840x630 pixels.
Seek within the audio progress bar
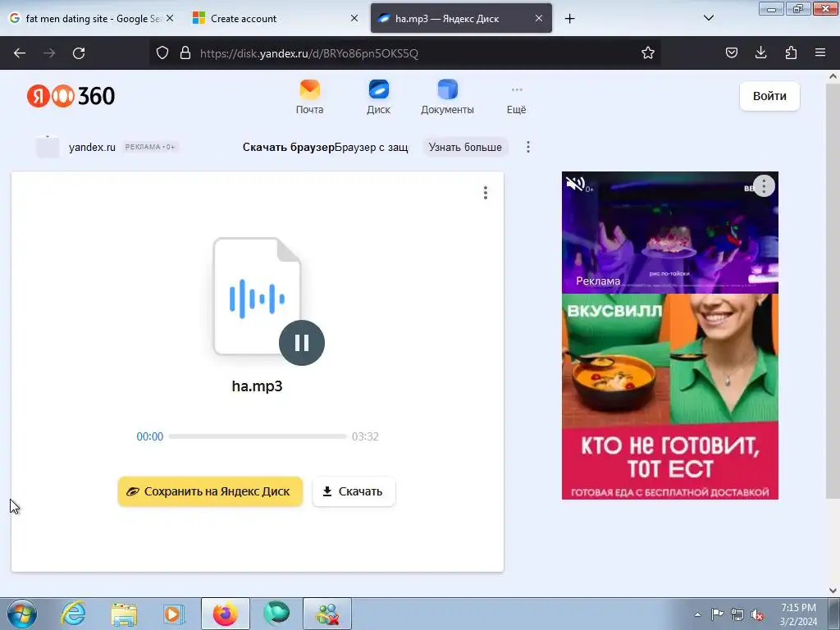[258, 436]
